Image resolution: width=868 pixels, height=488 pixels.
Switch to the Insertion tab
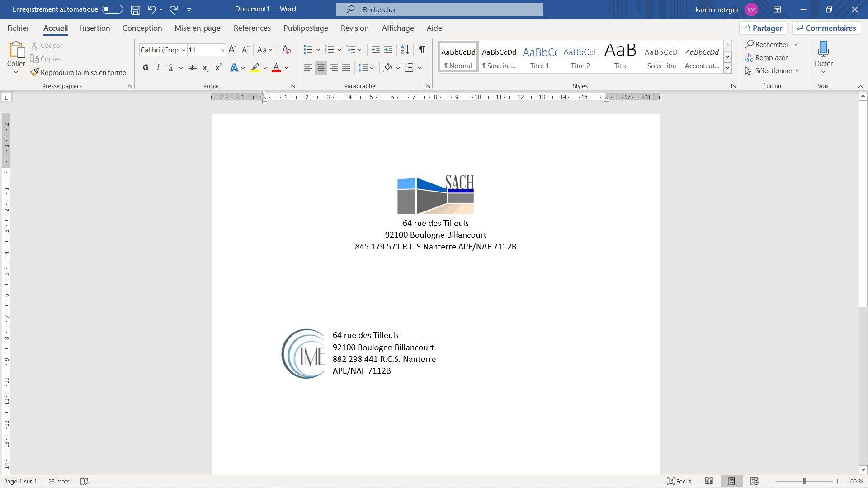pyautogui.click(x=95, y=28)
